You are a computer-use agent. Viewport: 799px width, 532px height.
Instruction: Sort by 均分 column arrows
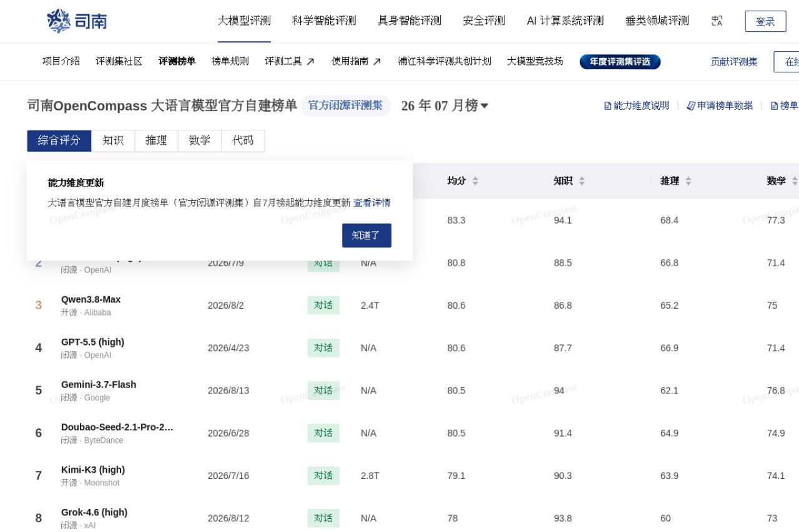pos(475,181)
